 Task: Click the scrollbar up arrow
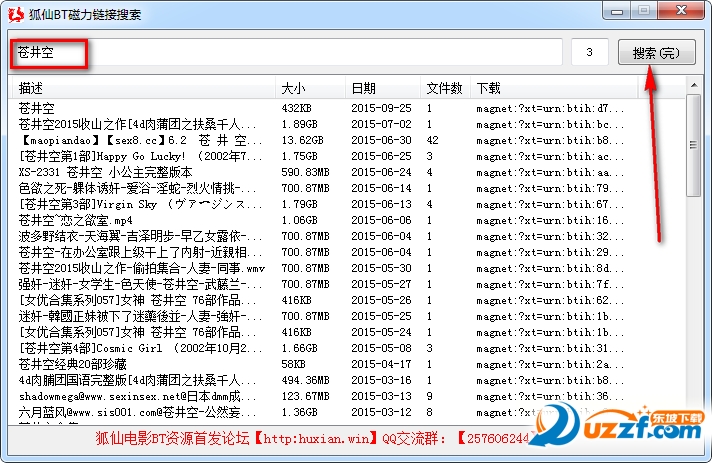693,85
